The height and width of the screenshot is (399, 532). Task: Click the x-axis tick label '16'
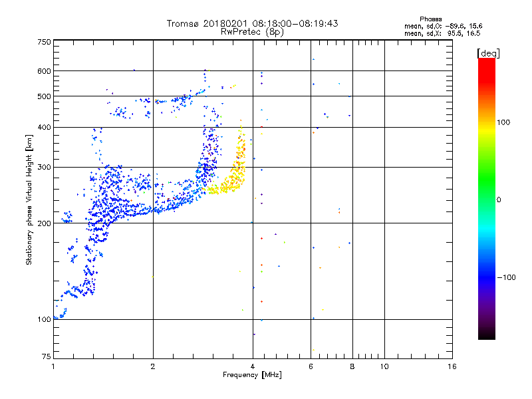[452, 366]
